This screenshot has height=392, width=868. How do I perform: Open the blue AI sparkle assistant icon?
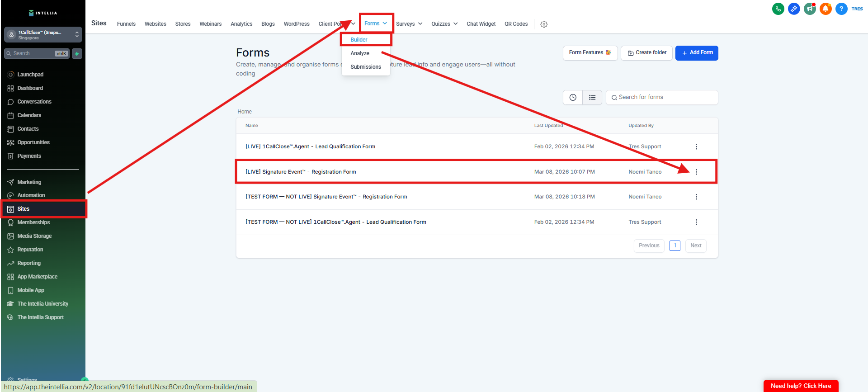click(x=794, y=9)
